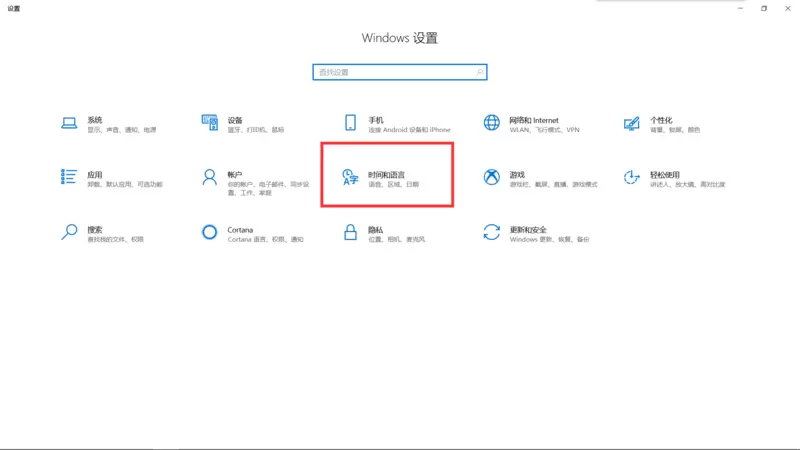Viewport: 800px width, 450px height.
Task: Open the Cortana circle icon
Action: tap(210, 232)
